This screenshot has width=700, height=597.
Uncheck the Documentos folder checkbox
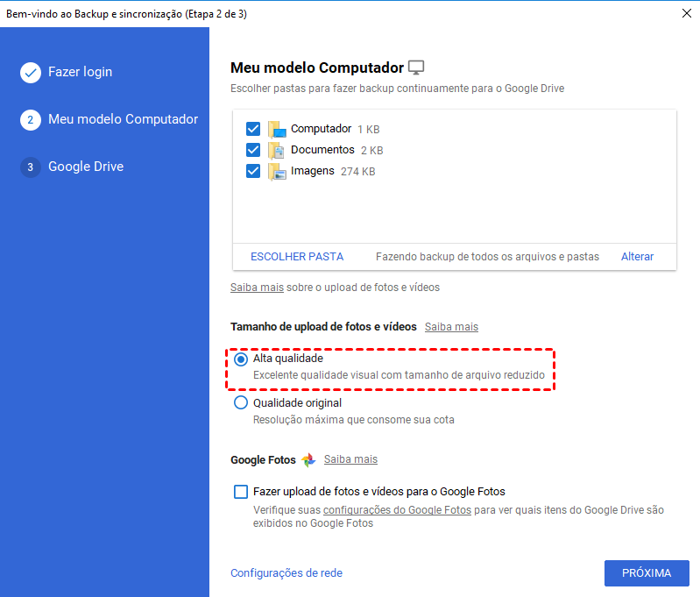[253, 150]
